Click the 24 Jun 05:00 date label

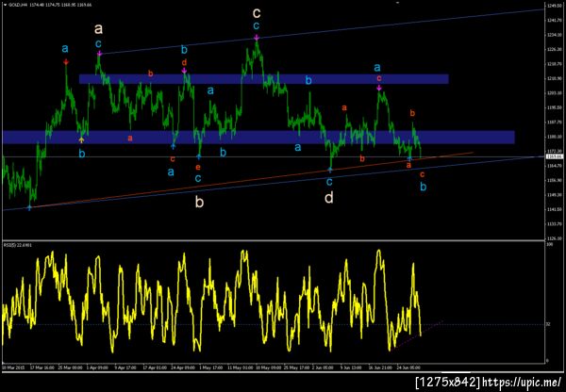408,367
